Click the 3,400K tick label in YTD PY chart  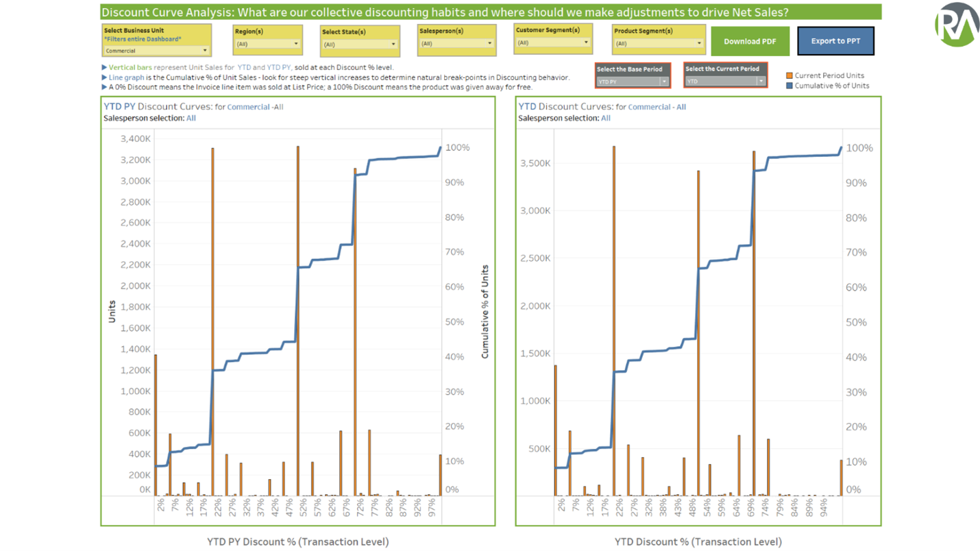pyautogui.click(x=134, y=139)
